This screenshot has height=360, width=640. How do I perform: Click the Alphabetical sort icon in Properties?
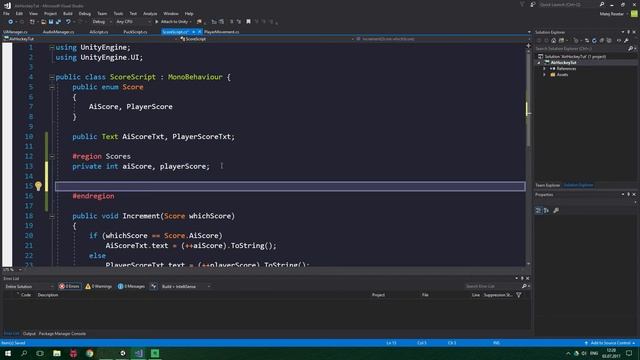pyautogui.click(x=546, y=210)
